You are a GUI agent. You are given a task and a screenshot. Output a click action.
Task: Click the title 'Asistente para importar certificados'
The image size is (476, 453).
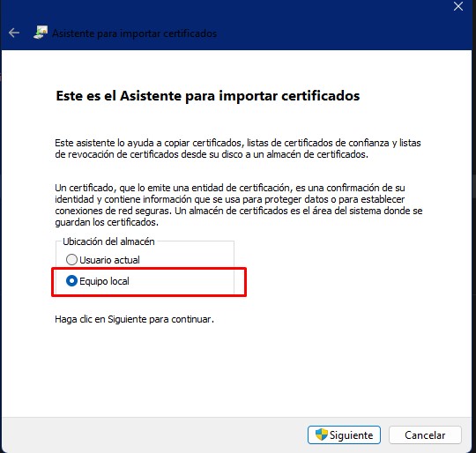[x=135, y=33]
